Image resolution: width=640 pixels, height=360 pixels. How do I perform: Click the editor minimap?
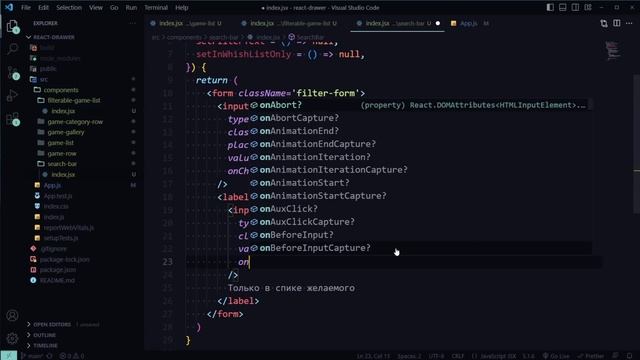tap(613, 50)
